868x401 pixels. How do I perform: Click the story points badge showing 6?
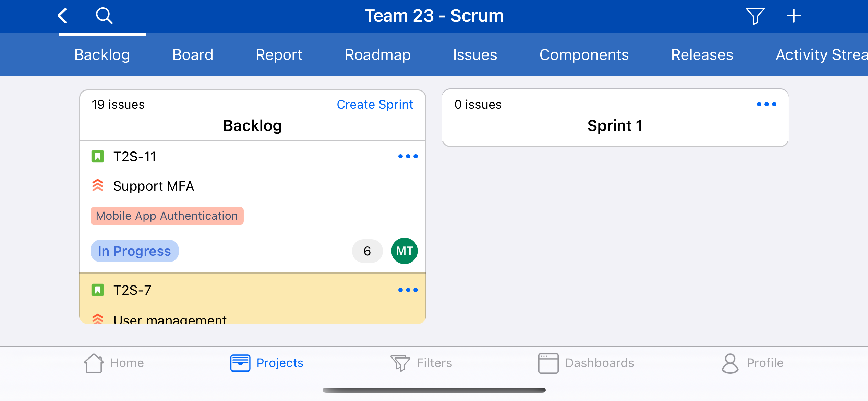click(367, 251)
